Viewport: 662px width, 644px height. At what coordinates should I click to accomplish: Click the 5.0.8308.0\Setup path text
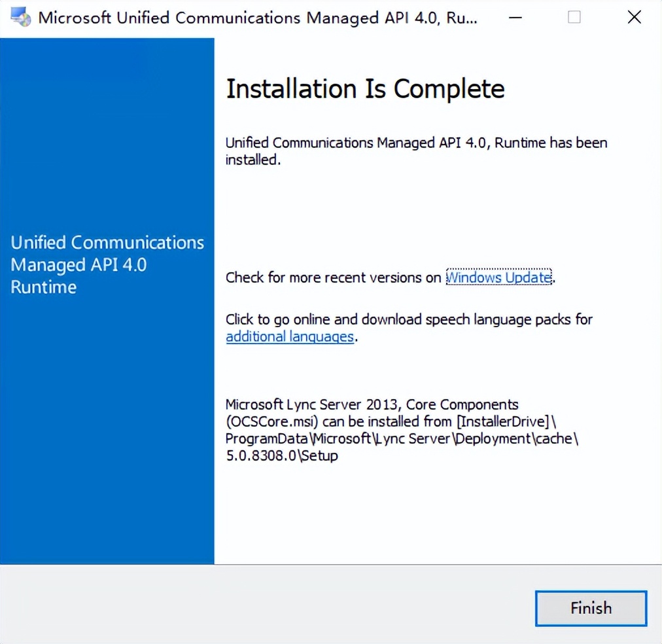(282, 456)
